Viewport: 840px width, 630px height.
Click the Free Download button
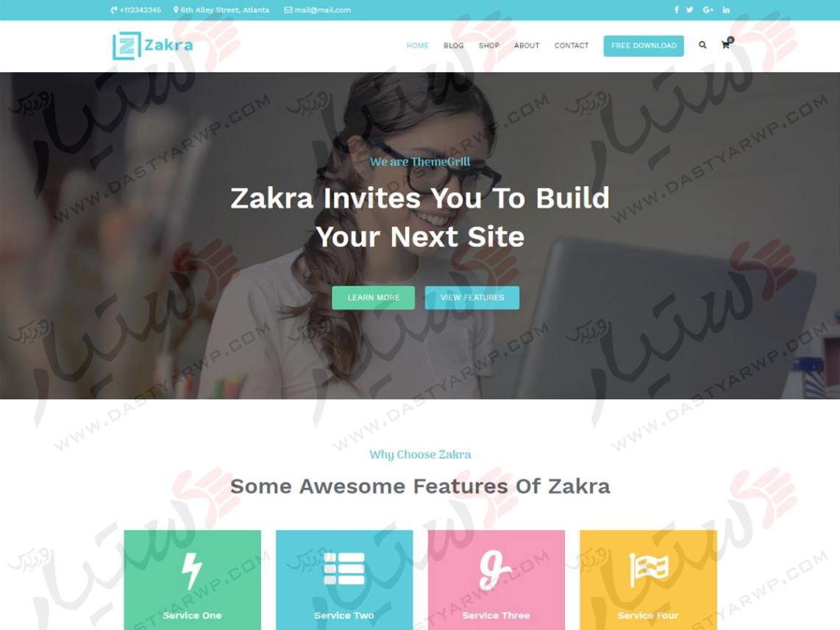(x=644, y=46)
